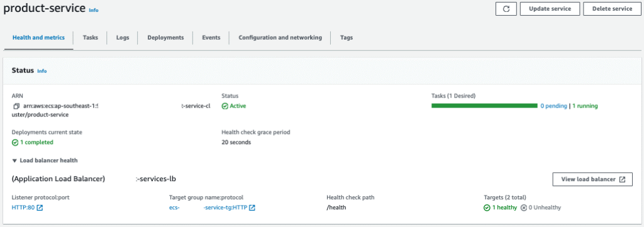Click the arn:aws:ecs:ap-southeast-1 ARN text
Screen dimensions: 644x227
coord(61,106)
